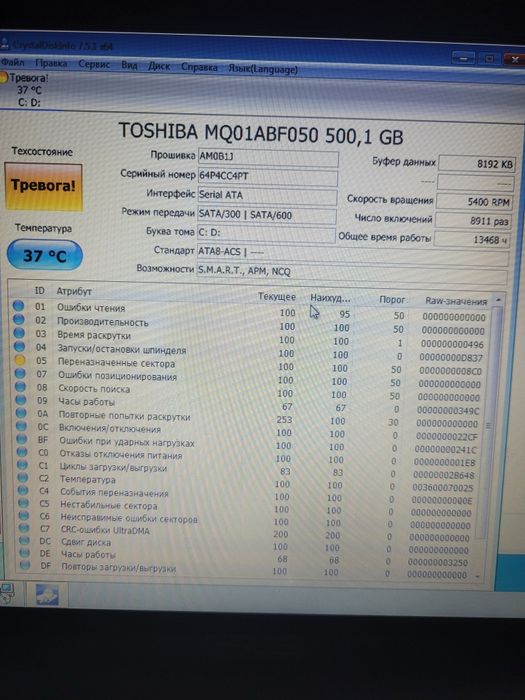Click the Raw-значения column header
The image size is (525, 700).
[456, 301]
